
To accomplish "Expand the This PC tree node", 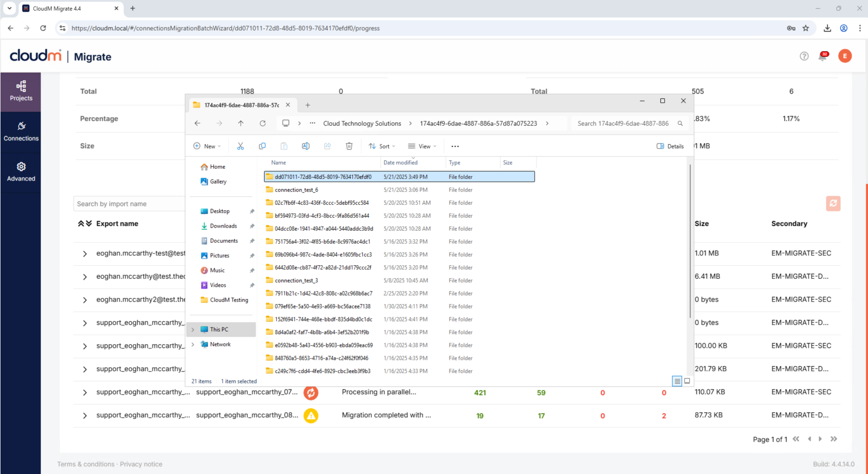I will pyautogui.click(x=193, y=330).
